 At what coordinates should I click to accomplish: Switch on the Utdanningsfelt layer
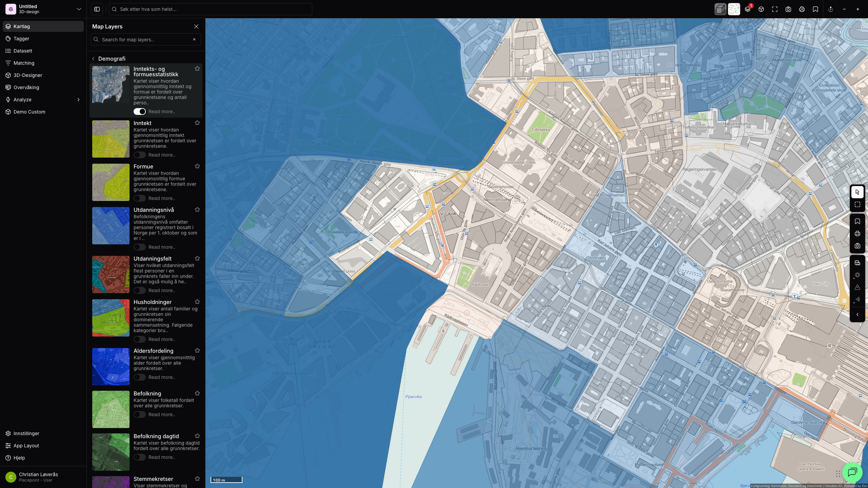(x=140, y=290)
